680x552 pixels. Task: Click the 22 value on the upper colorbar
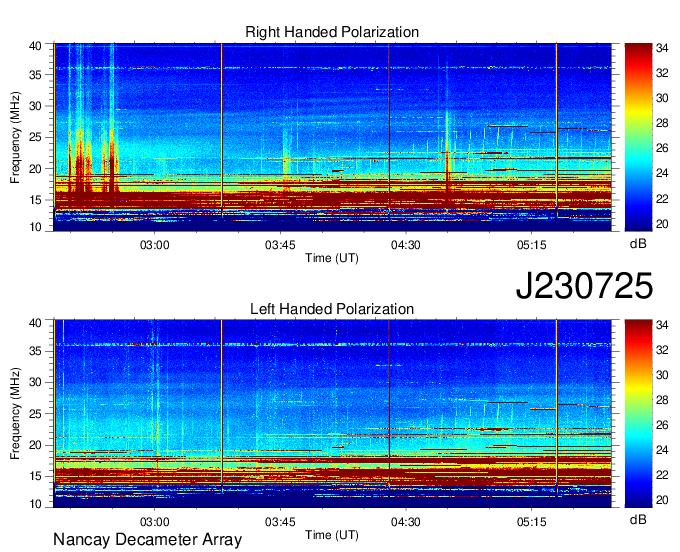click(x=662, y=199)
